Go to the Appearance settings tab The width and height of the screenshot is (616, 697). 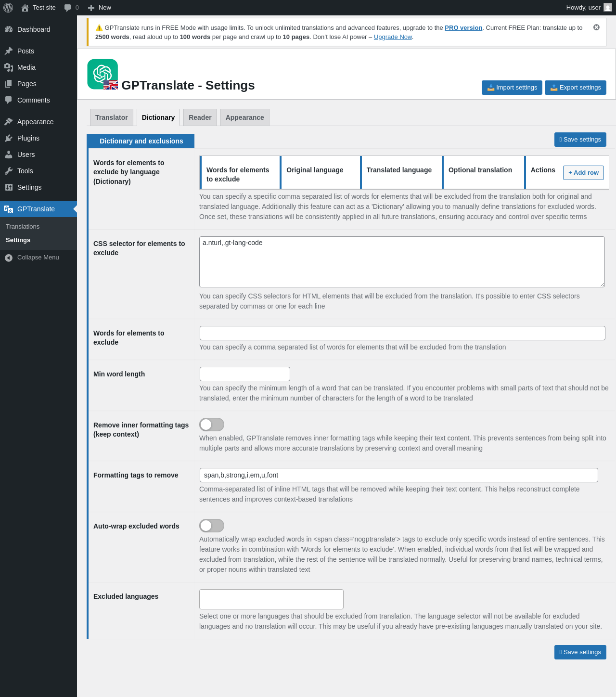click(245, 117)
